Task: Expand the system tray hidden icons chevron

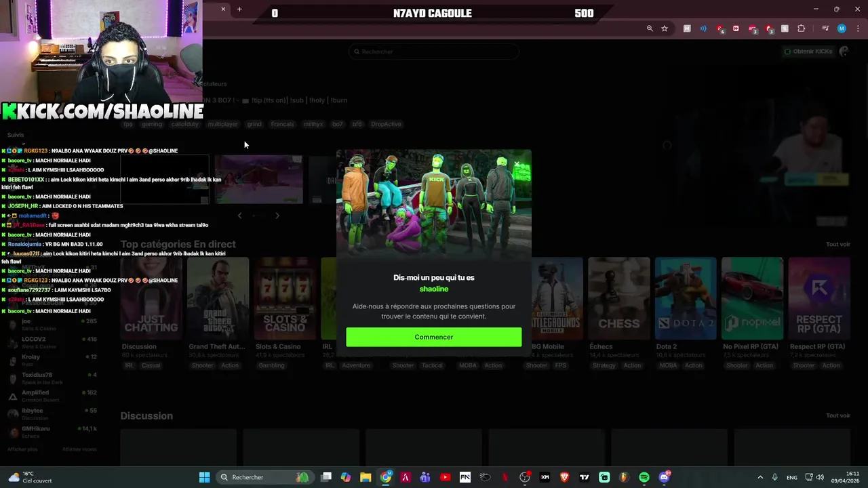Action: (760, 477)
